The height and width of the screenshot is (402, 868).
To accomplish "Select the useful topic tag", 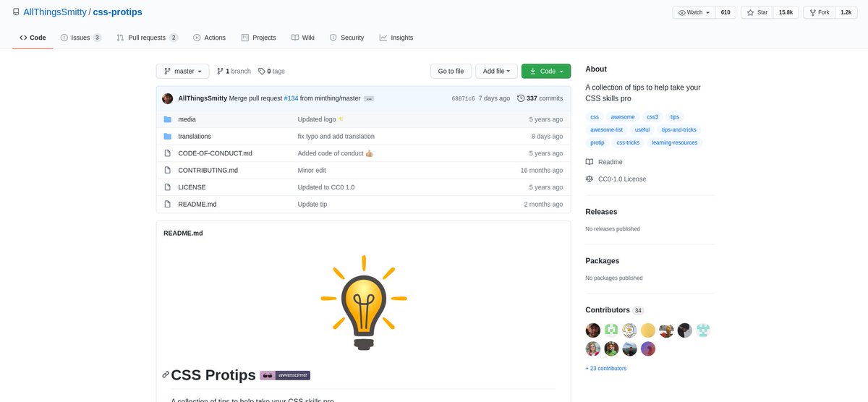I will click(x=642, y=129).
